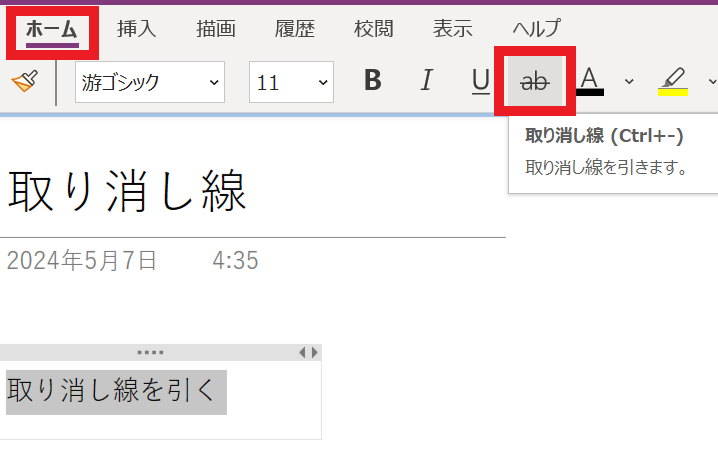Apply the yellow highlighter color
This screenshot has width=718, height=463.
tap(673, 82)
